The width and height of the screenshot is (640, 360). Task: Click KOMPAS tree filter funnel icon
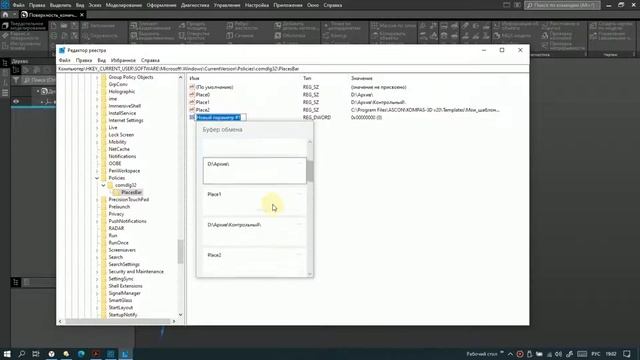coord(16,80)
